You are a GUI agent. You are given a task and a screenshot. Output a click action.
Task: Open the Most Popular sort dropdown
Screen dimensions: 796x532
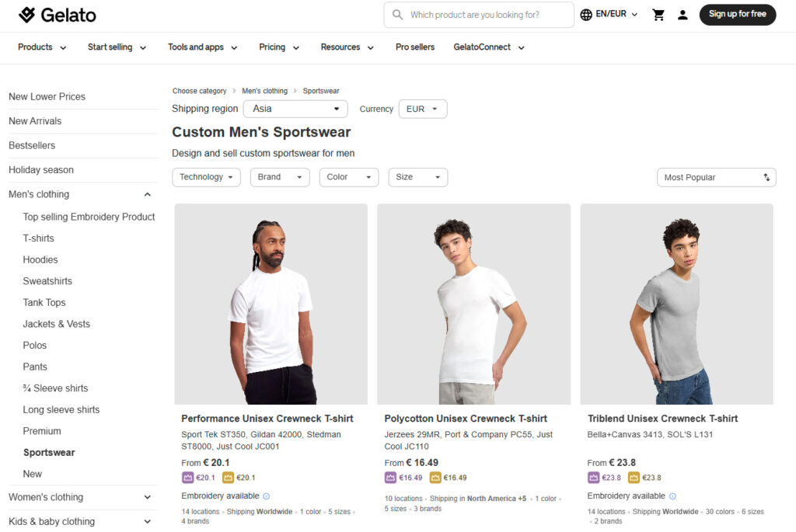716,178
